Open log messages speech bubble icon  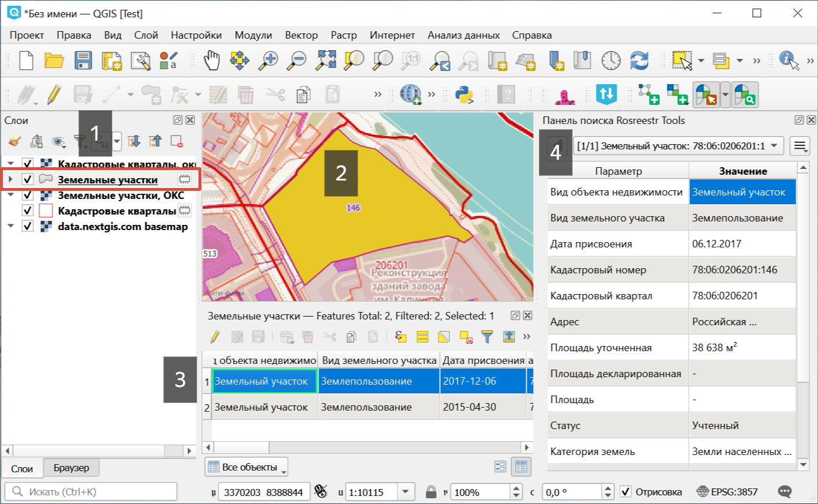(785, 492)
